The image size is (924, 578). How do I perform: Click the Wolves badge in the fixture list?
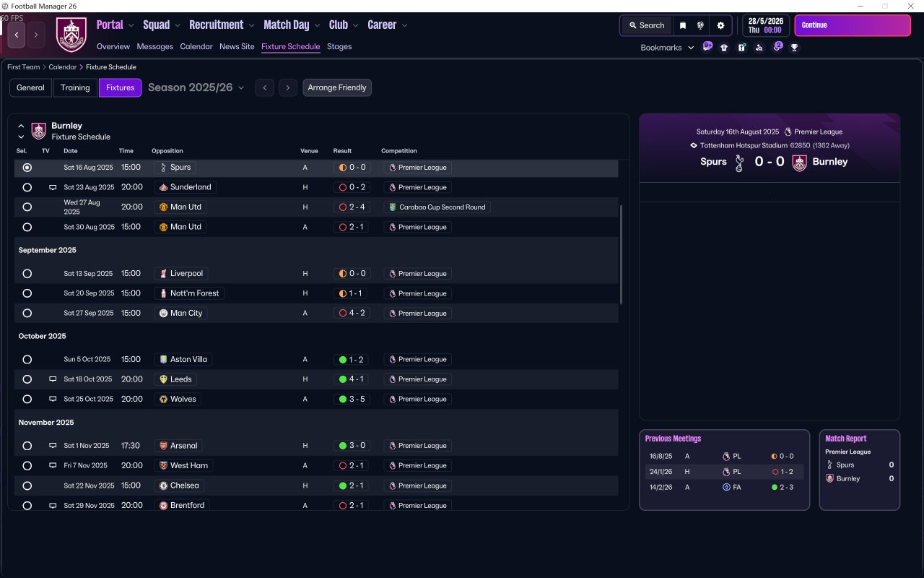[164, 399]
